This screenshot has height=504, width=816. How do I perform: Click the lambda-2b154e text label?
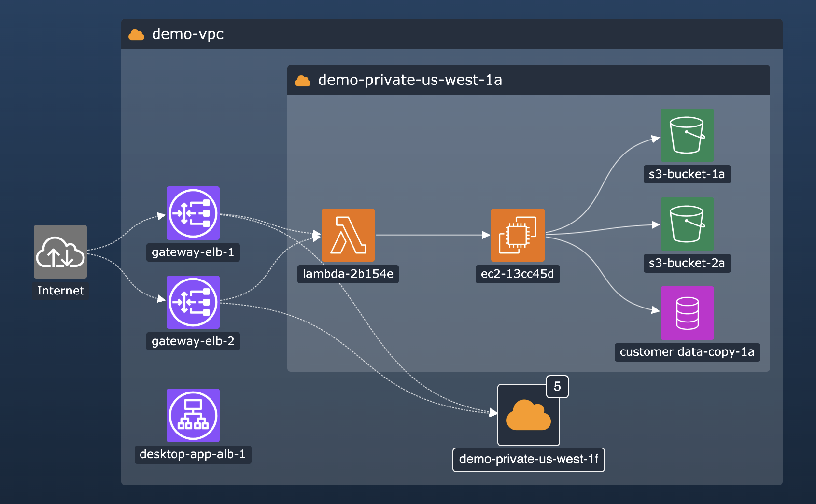[x=348, y=274]
